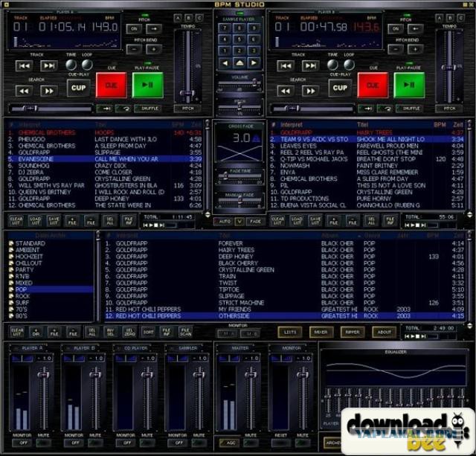Screen dimensions: 476x456
Task: Skip to next track in Player A
Action: (49, 66)
